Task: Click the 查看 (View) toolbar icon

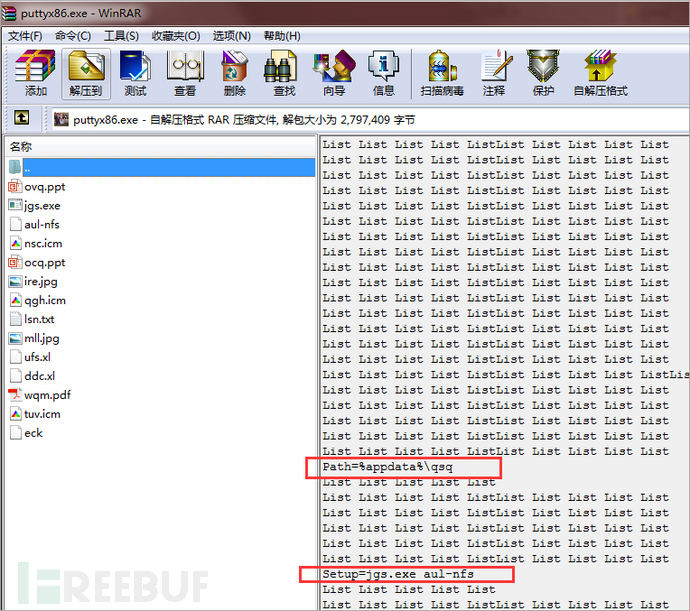Action: [185, 66]
